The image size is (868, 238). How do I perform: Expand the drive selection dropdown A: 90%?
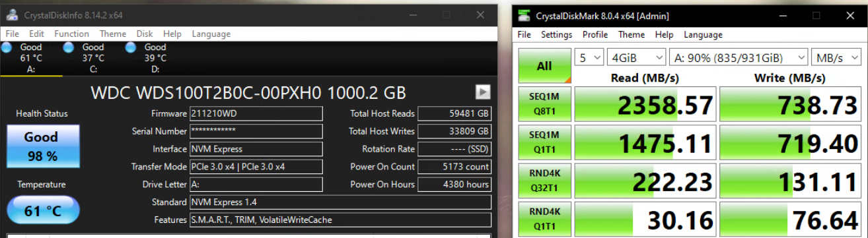tap(739, 57)
